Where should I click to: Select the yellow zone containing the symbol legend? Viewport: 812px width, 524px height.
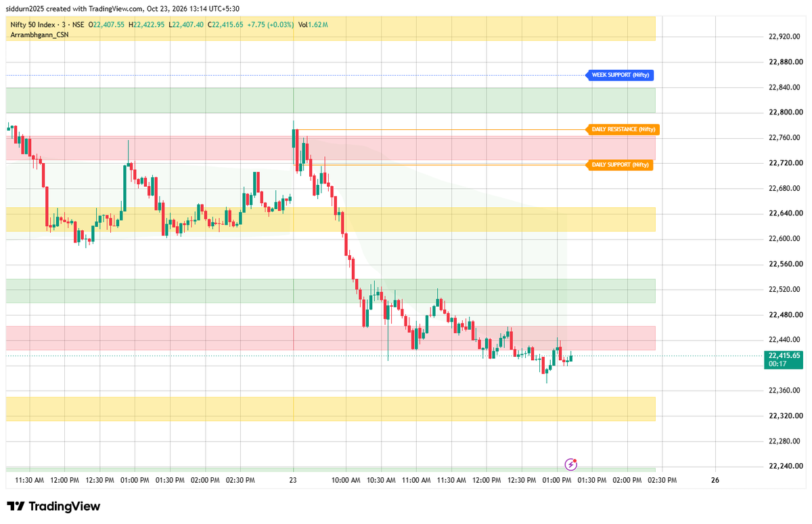point(331,28)
